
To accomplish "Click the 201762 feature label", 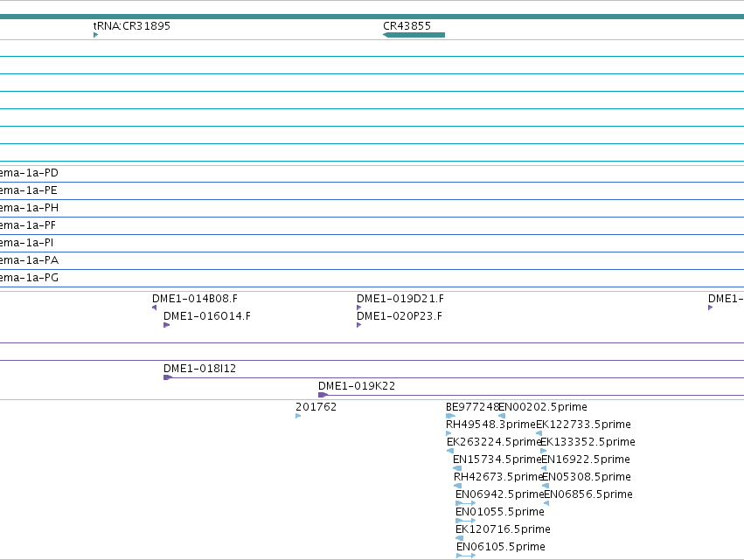I will 316,407.
